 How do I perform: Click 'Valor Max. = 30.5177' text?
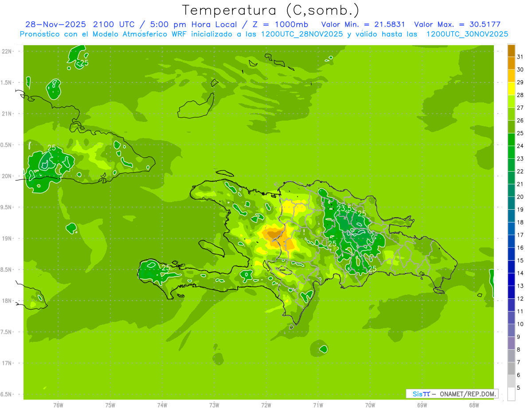click(x=457, y=24)
